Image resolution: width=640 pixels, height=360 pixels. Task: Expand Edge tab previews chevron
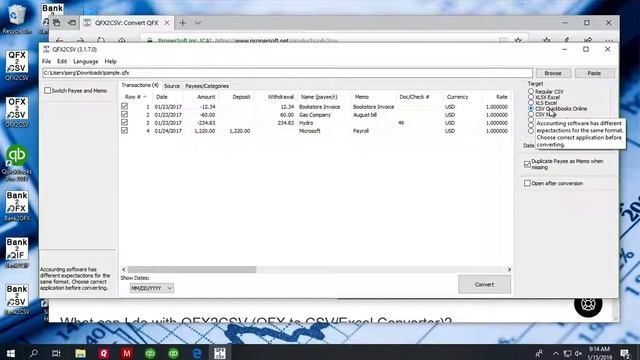pyautogui.click(x=198, y=23)
